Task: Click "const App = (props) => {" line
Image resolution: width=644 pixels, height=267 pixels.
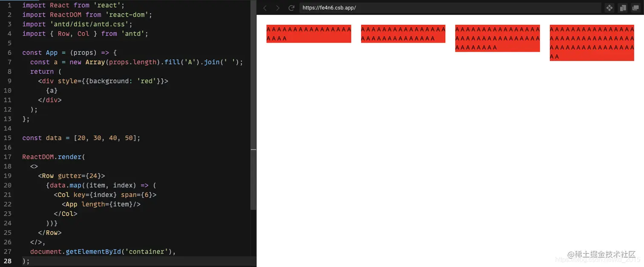Action: (x=69, y=53)
